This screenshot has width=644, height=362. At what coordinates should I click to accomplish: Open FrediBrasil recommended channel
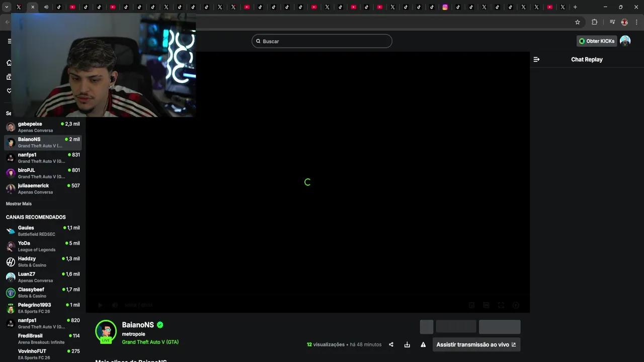click(43, 339)
